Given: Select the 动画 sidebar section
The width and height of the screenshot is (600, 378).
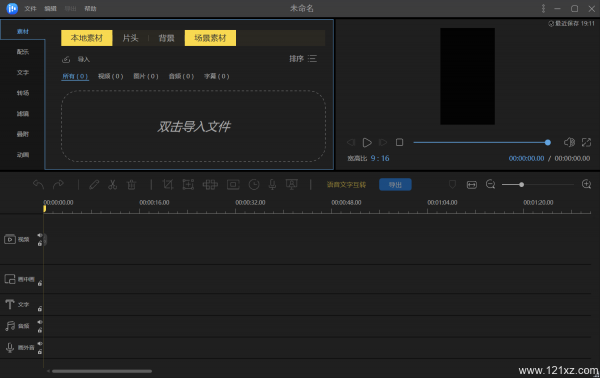Looking at the screenshot, I should pos(23,155).
